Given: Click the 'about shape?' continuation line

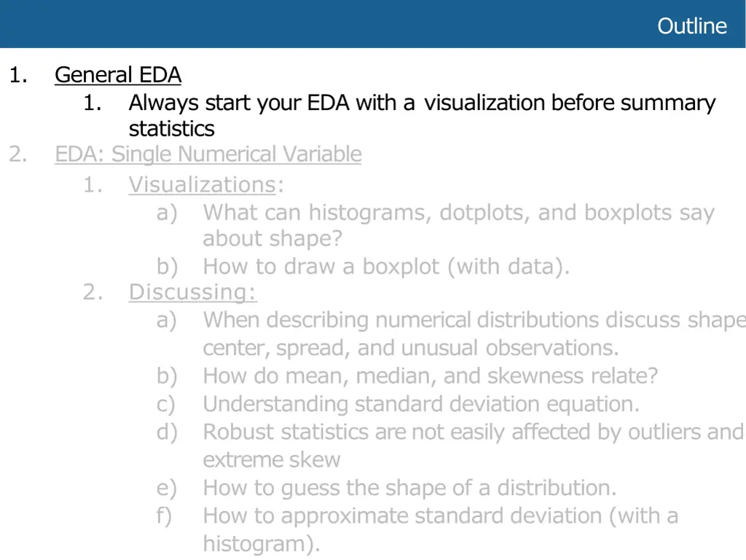Looking at the screenshot, I should (272, 239).
